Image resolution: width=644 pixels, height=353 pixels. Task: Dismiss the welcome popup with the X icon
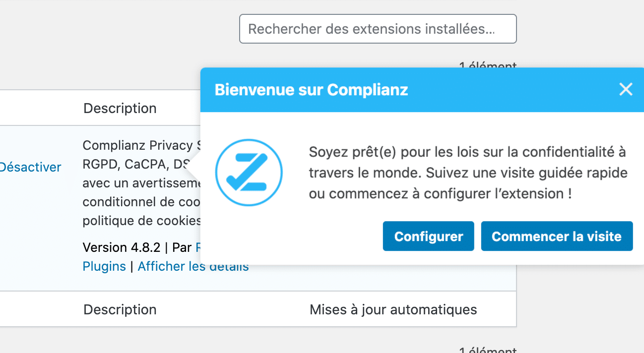point(626,89)
